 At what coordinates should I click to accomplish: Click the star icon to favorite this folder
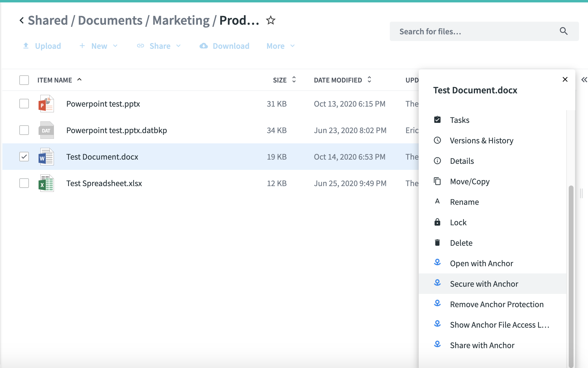tap(271, 20)
